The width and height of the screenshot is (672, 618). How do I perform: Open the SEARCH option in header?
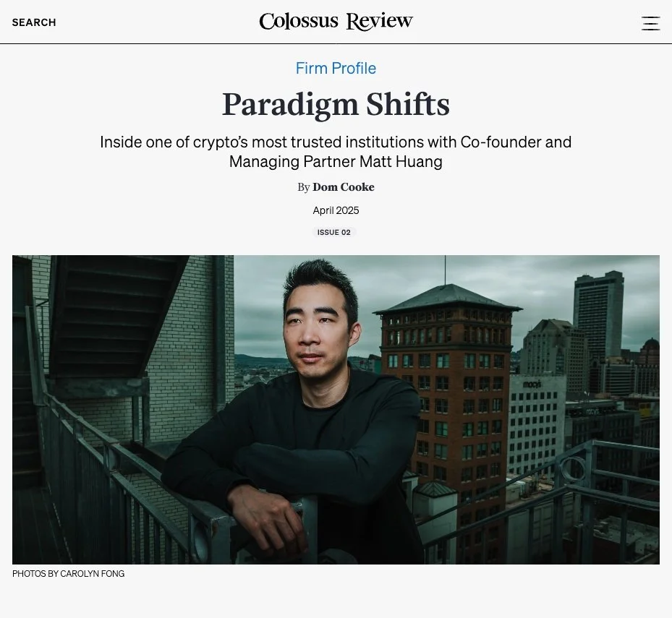point(34,22)
